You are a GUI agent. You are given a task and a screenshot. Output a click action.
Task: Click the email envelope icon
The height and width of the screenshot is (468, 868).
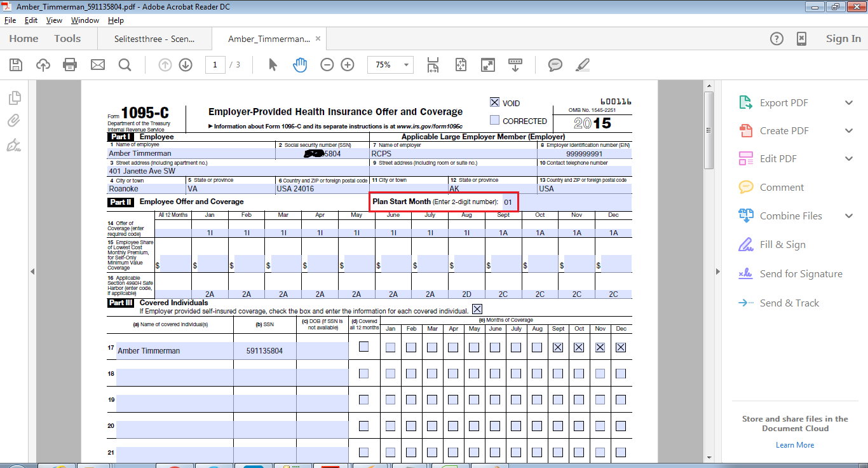point(97,65)
